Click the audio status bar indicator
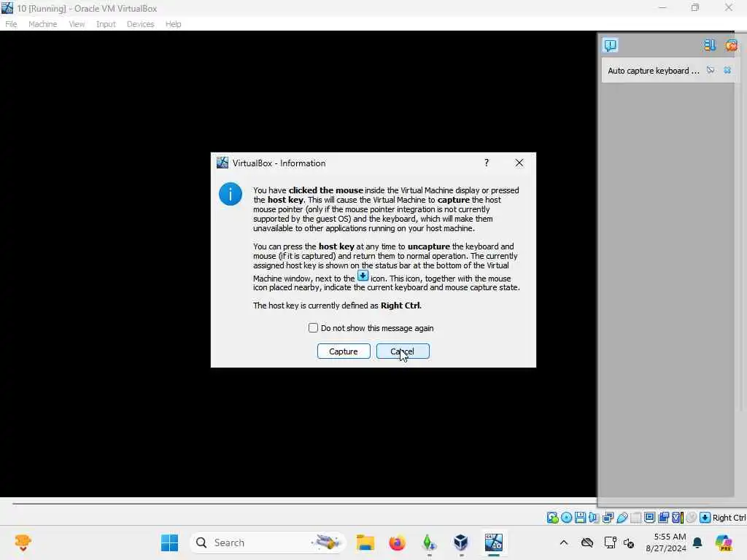Screen dimensions: 747x560 [x=594, y=518]
